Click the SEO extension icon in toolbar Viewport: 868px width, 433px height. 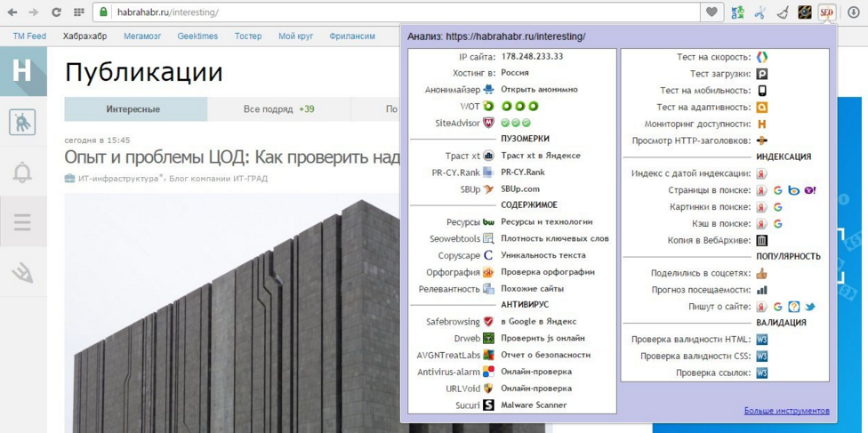826,12
